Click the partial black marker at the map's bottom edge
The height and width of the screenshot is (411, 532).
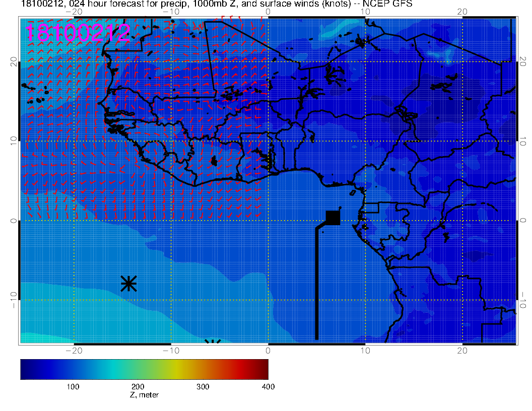click(213, 341)
